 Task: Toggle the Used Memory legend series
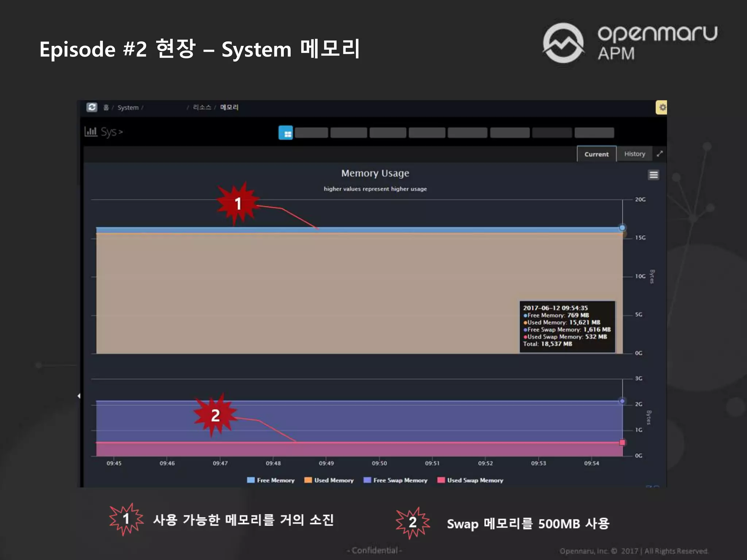coord(329,480)
